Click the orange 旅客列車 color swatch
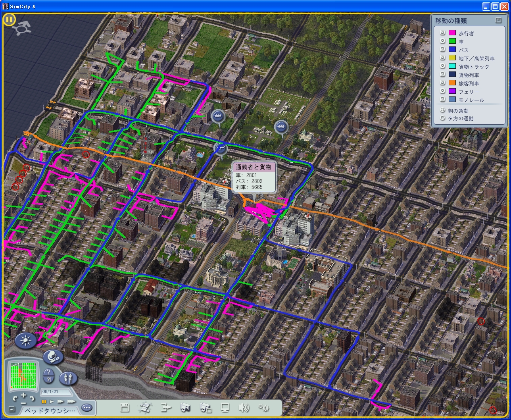The height and width of the screenshot is (420, 511). pyautogui.click(x=452, y=83)
